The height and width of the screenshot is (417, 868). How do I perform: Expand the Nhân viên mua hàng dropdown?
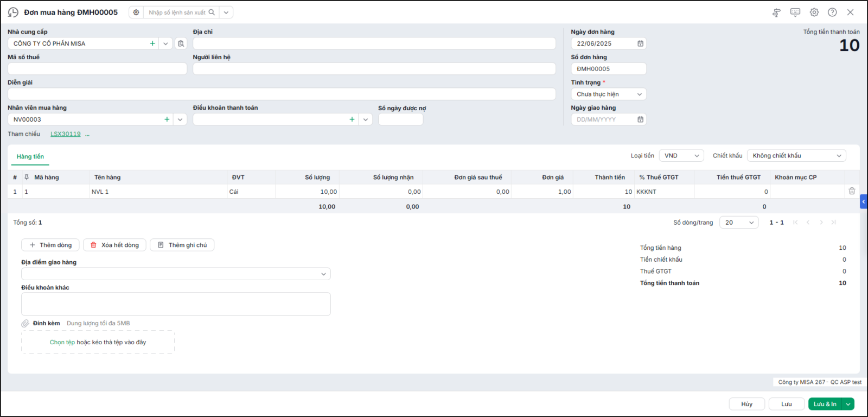(x=180, y=119)
